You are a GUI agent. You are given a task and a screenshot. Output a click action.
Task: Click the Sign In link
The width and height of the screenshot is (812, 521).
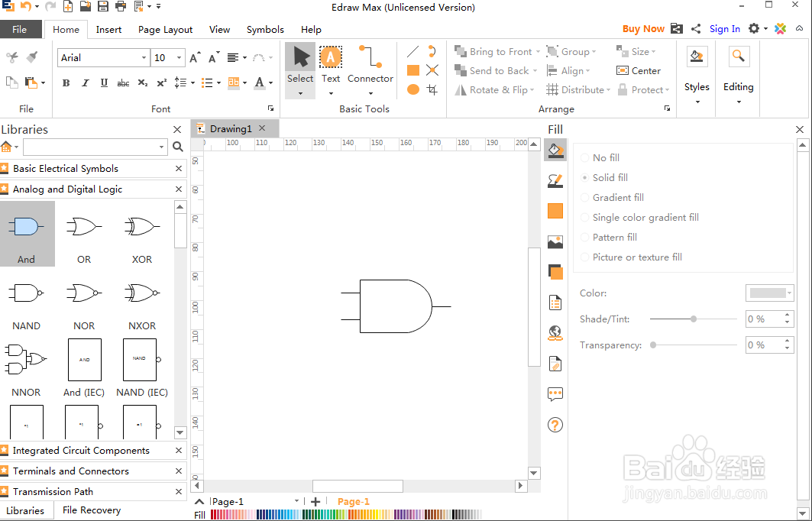click(x=724, y=29)
